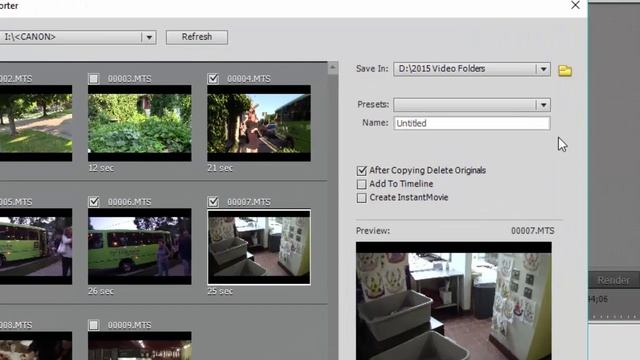Open the I:\<CANON> source dropdown
This screenshot has height=360, width=640.
tap(149, 38)
